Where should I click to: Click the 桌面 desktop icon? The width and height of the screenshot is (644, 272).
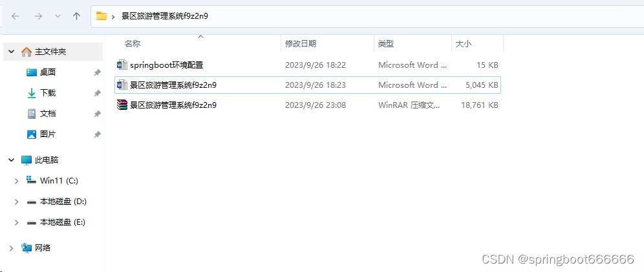32,72
